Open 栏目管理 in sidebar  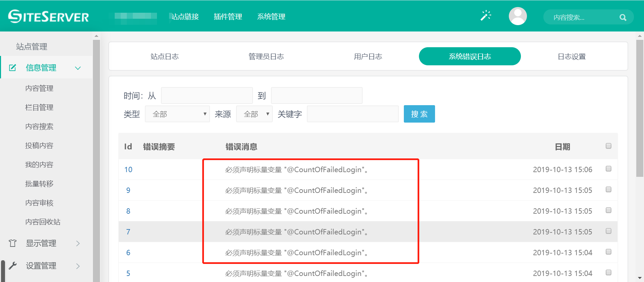pos(39,107)
